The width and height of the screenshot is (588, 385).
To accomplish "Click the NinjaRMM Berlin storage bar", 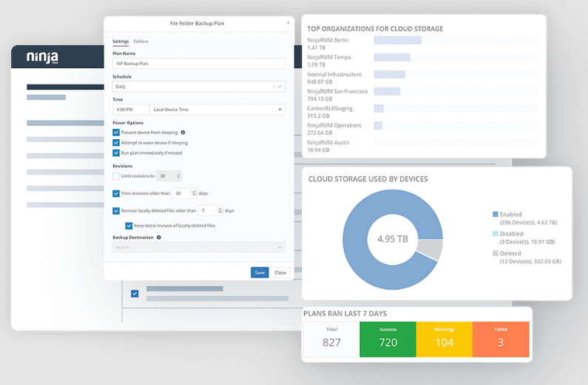I will click(397, 40).
